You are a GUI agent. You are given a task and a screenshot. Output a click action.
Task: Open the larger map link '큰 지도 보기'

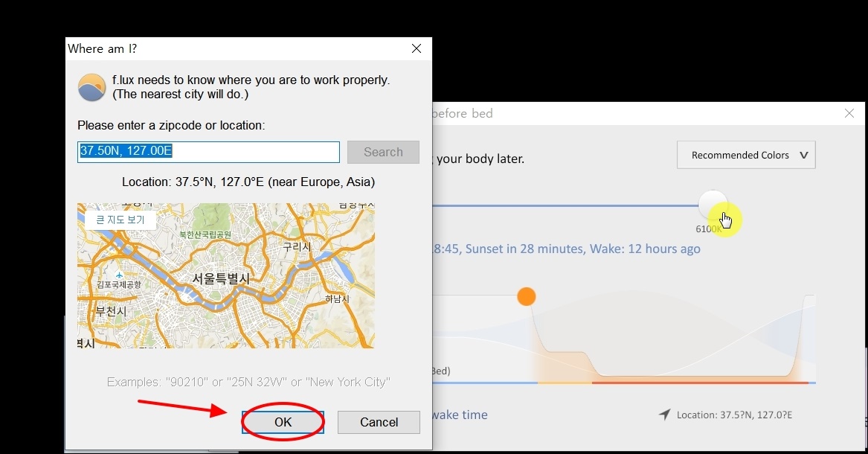[x=120, y=220]
